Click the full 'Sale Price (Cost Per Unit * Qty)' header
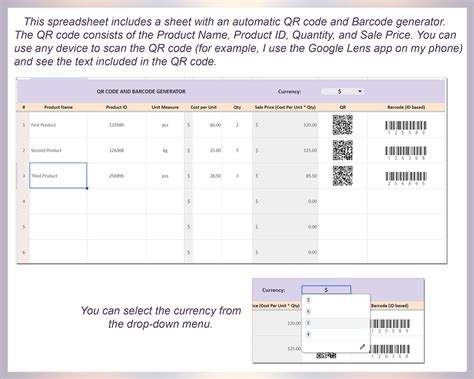 click(x=285, y=107)
